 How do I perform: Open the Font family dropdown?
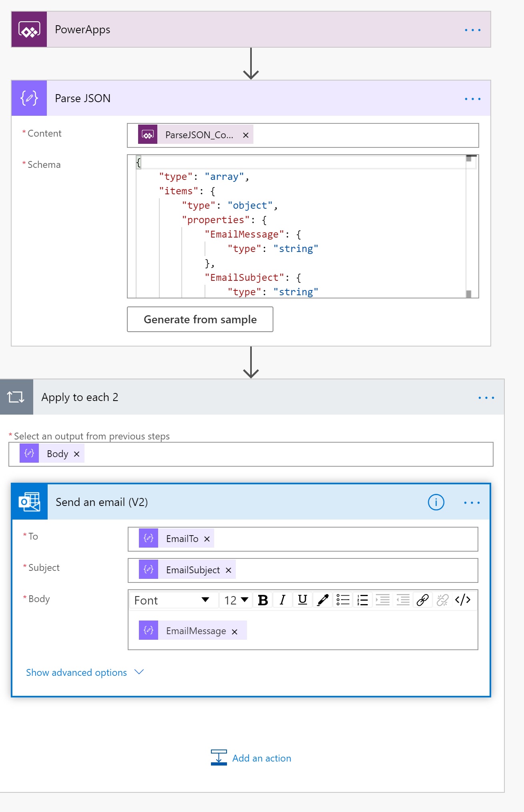pyautogui.click(x=172, y=600)
